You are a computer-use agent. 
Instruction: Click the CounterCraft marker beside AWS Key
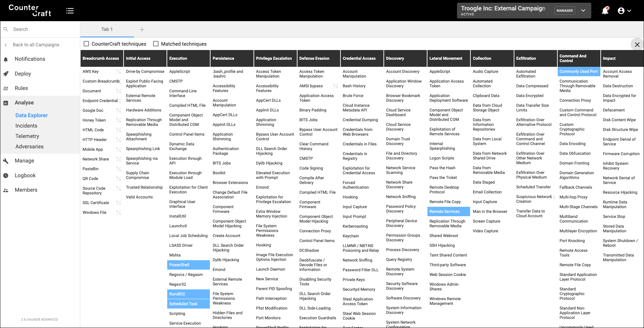119,72
